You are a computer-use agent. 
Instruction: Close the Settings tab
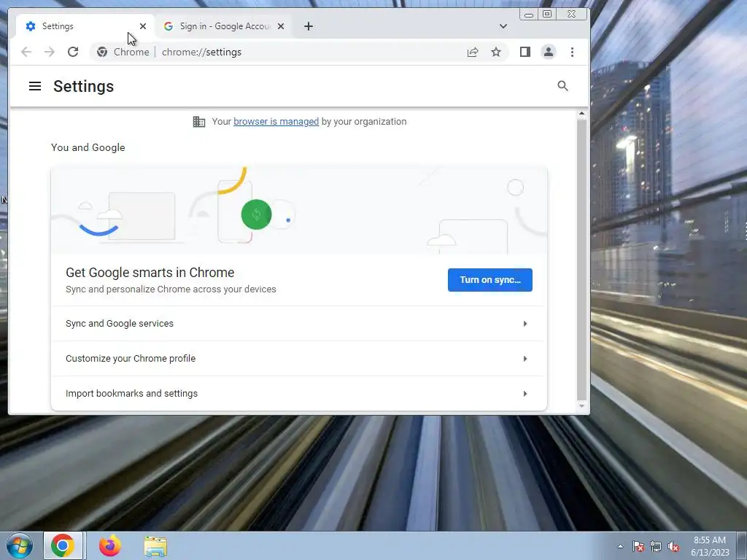[143, 26]
